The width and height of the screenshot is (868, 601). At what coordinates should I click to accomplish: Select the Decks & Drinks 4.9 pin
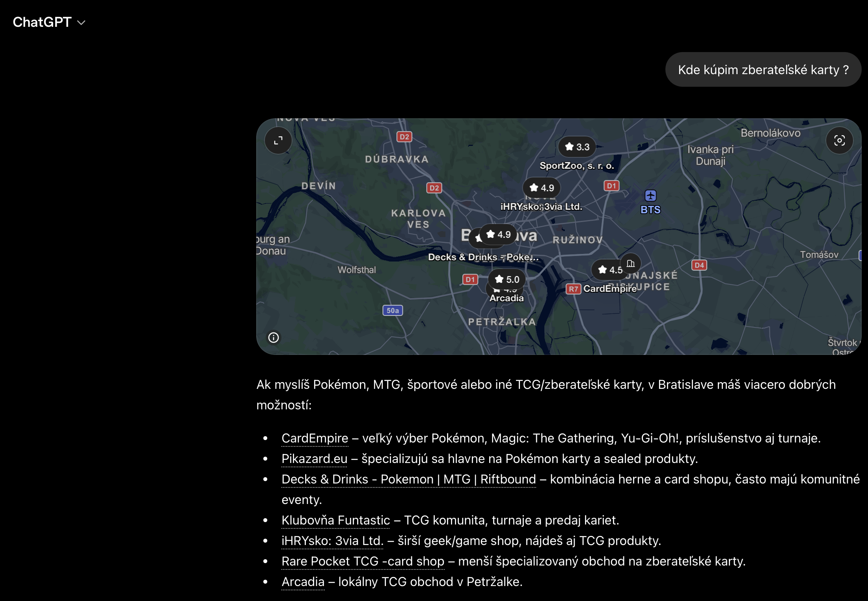(498, 235)
